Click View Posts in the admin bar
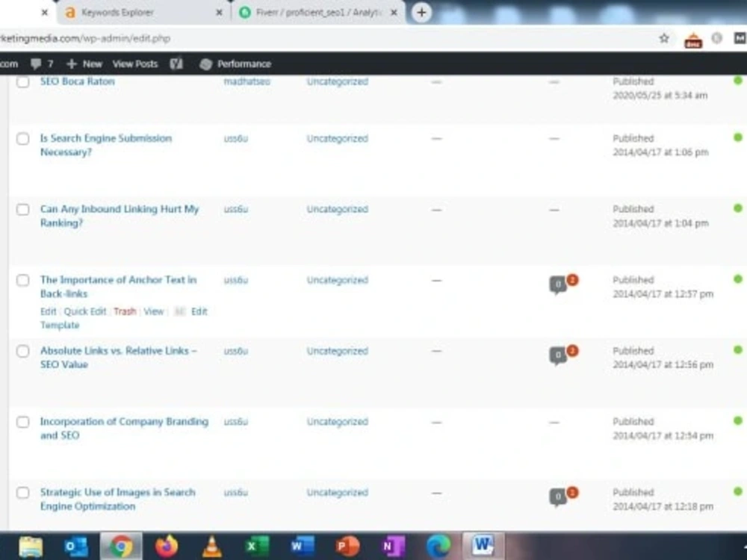 pyautogui.click(x=134, y=63)
